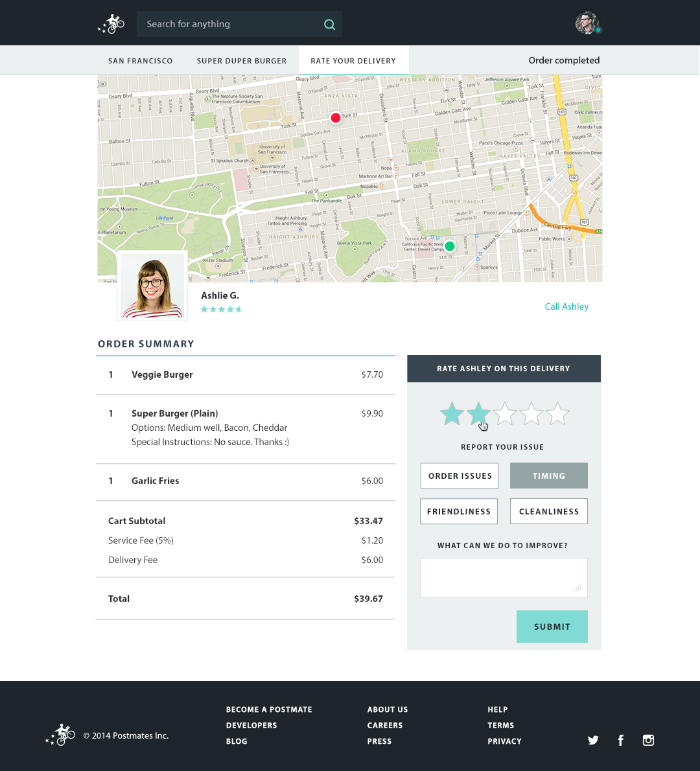Click the Postmates bike logo in header
Viewport: 700px width, 771px height.
coord(111,23)
